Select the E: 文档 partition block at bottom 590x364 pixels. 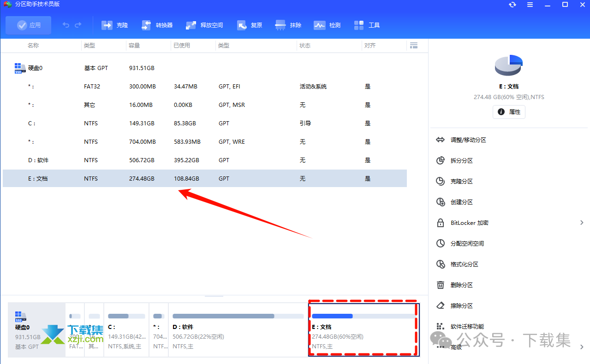click(x=364, y=329)
